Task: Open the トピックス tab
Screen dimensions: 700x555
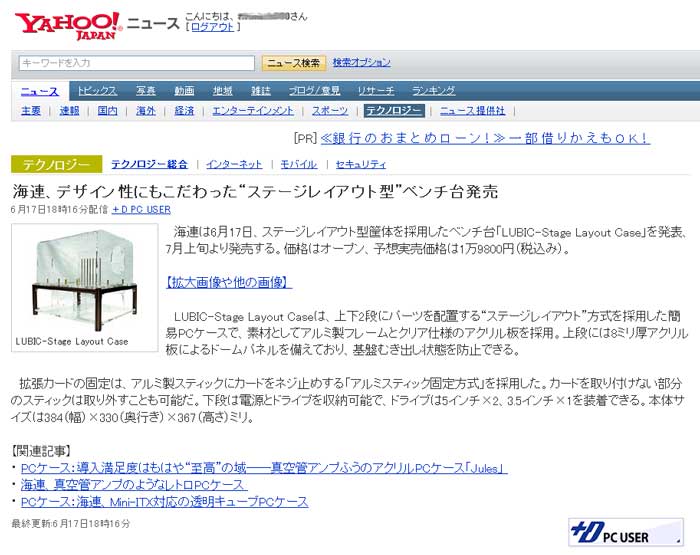Action: pyautogui.click(x=97, y=91)
